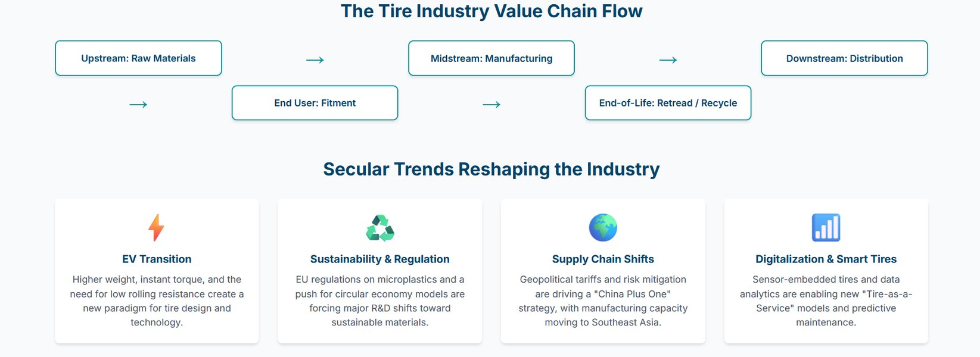This screenshot has width=980, height=357.
Task: Click the EV Transition card heading
Action: coord(157,259)
